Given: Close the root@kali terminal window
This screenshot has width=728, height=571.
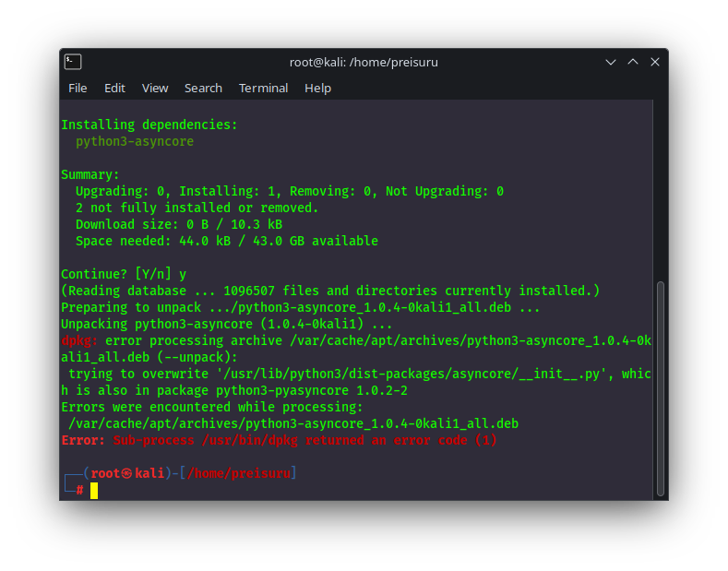Looking at the screenshot, I should point(655,62).
